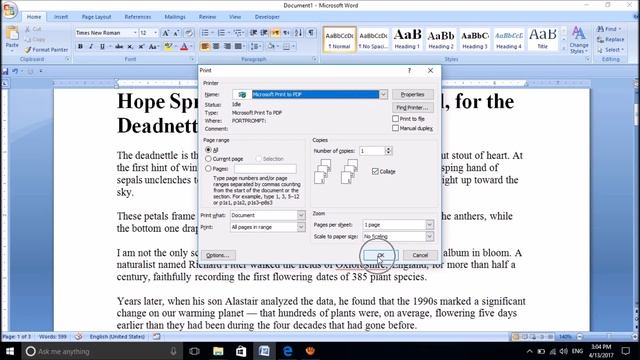Click Align Text Right icon
The width and height of the screenshot is (640, 360).
pos(227,47)
